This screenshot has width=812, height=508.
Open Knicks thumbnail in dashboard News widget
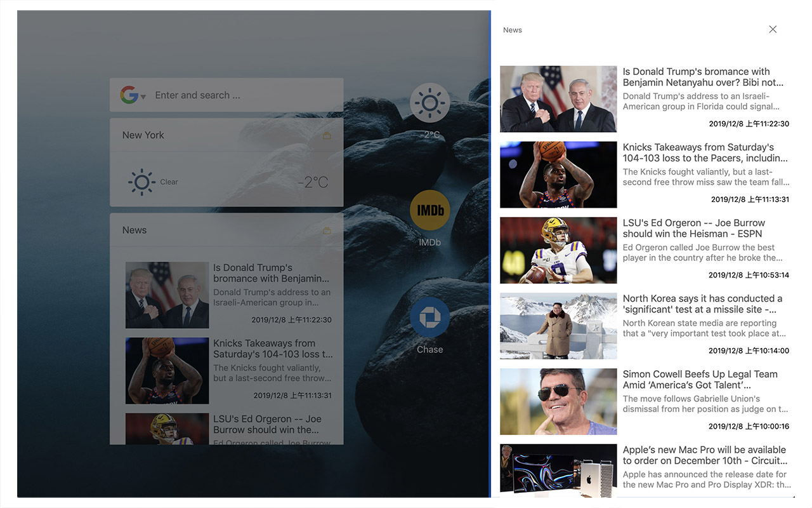(x=167, y=371)
